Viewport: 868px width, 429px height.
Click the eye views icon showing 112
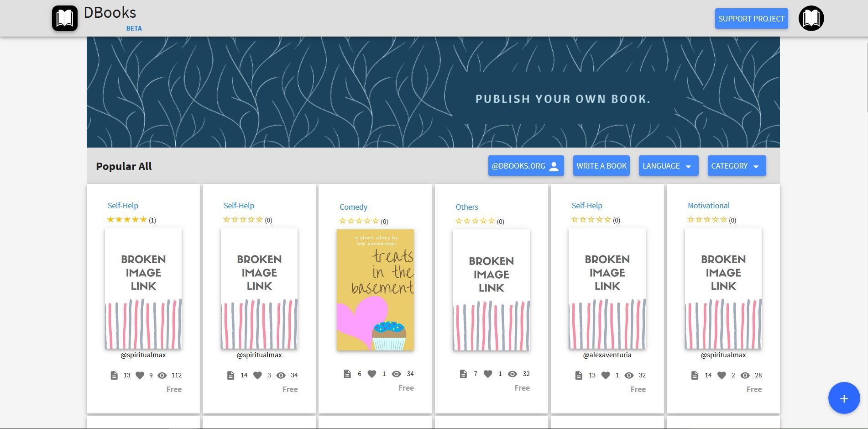(162, 375)
